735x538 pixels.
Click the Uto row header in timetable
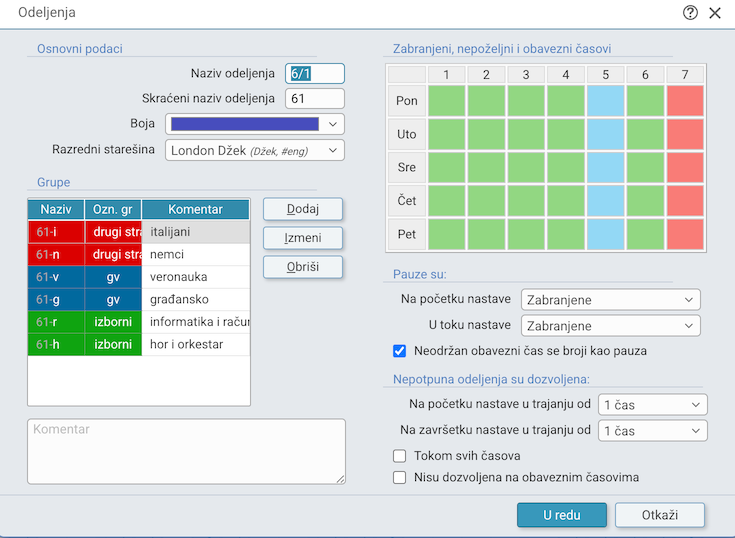tap(407, 134)
